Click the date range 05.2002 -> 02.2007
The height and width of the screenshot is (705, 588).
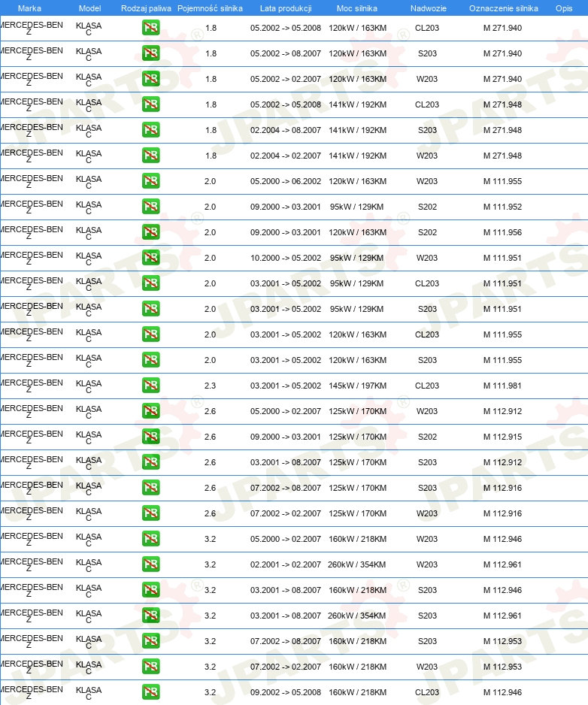coord(286,79)
